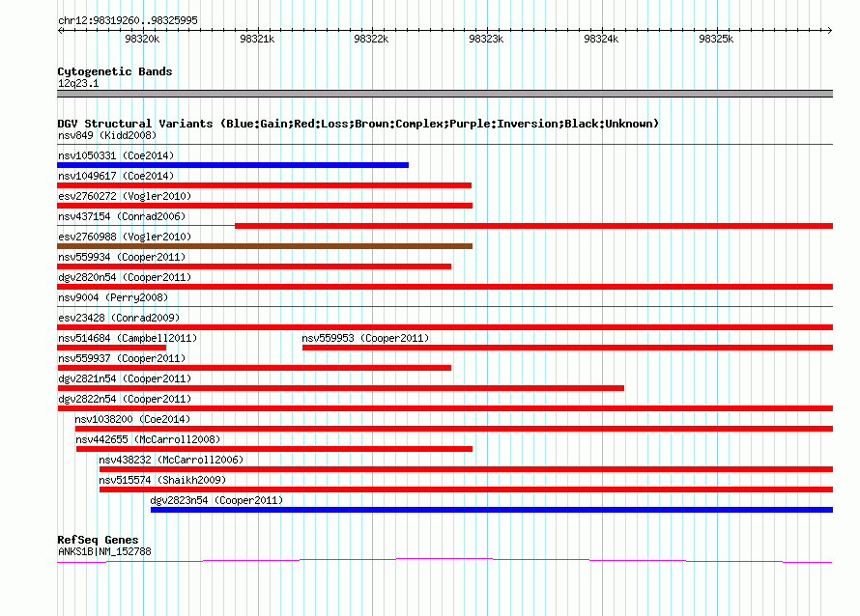Image resolution: width=860 pixels, height=616 pixels.
Task: Click the nsv514684 (Campbell2011) label
Action: pos(128,338)
